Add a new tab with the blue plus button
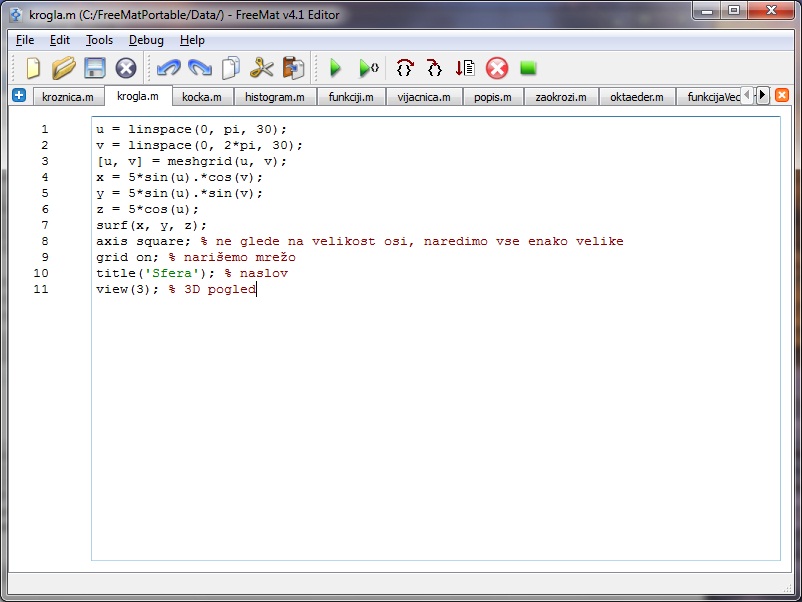Screen dimensions: 802x602 [19, 95]
